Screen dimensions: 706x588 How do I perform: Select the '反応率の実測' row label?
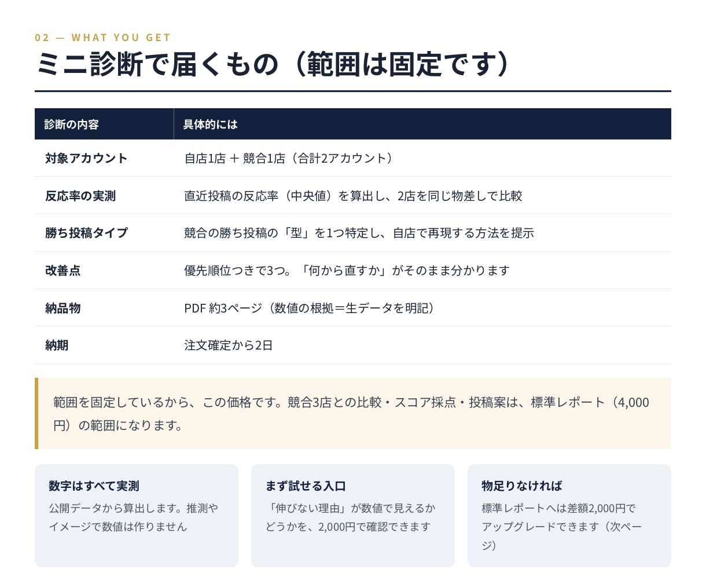coord(80,196)
